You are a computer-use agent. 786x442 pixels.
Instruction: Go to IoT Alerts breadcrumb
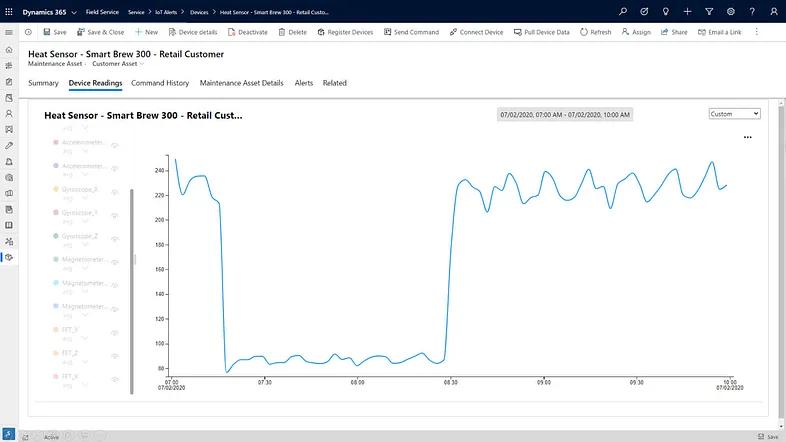(166, 12)
